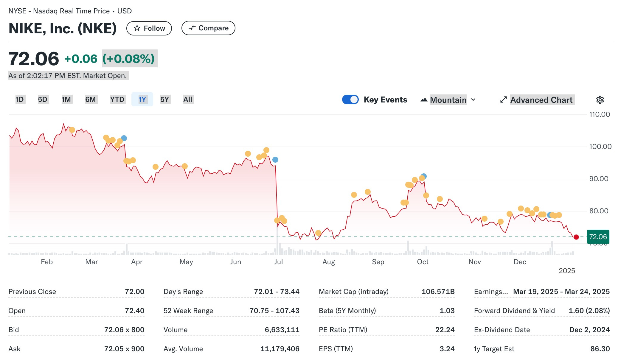This screenshot has height=364, width=621.
Task: Click the 1y Target Est label
Action: pyautogui.click(x=494, y=349)
